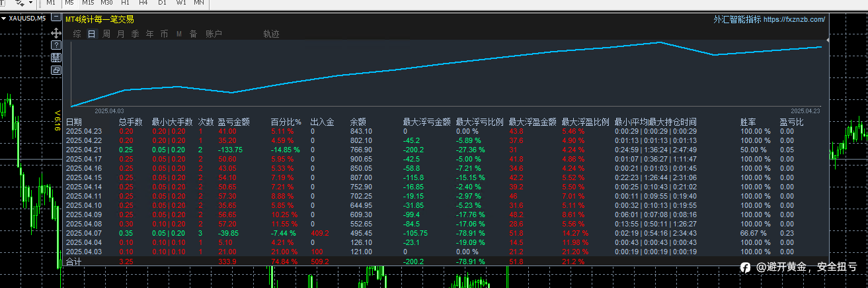Expand the XAUUSD,M5 chart triangle menu
The image size is (868, 288).
pyautogui.click(x=4, y=19)
